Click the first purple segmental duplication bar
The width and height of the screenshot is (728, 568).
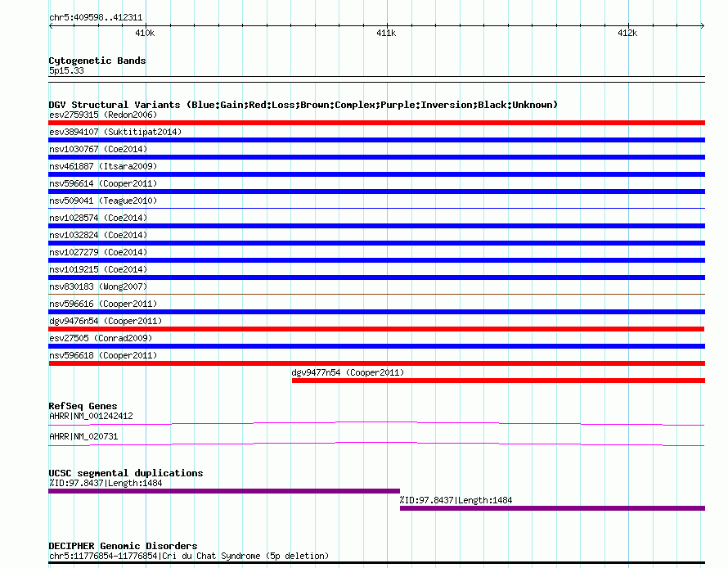click(224, 491)
